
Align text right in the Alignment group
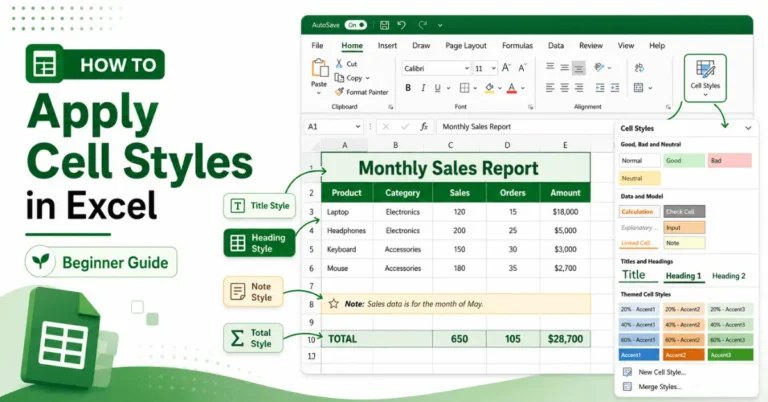(579, 88)
